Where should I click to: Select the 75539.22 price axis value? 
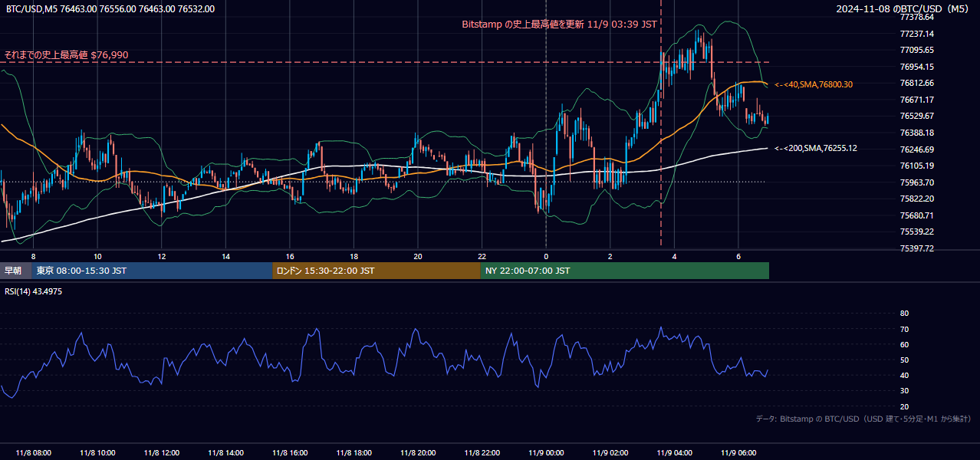[x=916, y=232]
